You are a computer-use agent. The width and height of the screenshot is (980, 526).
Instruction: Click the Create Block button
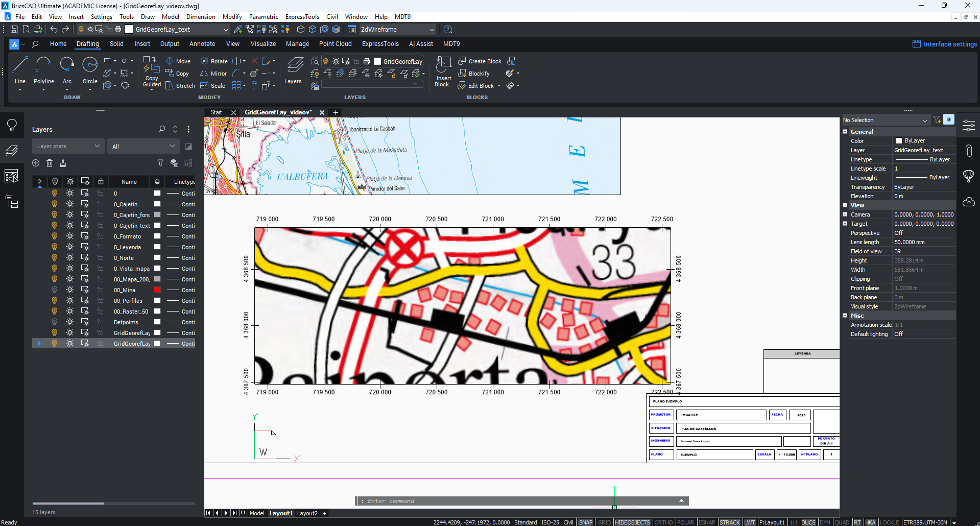480,61
